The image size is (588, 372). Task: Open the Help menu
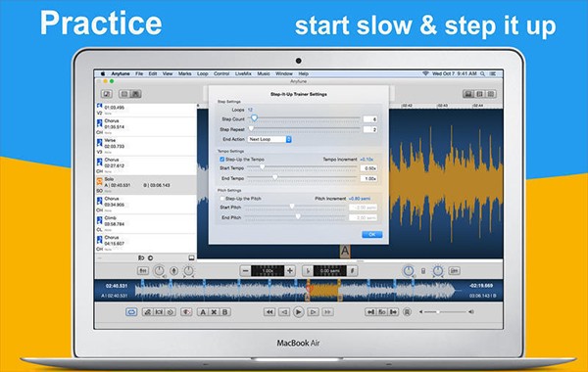pyautogui.click(x=304, y=73)
